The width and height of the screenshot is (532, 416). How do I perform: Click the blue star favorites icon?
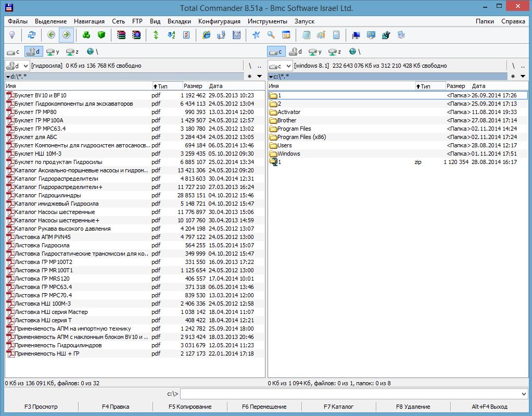click(256, 35)
